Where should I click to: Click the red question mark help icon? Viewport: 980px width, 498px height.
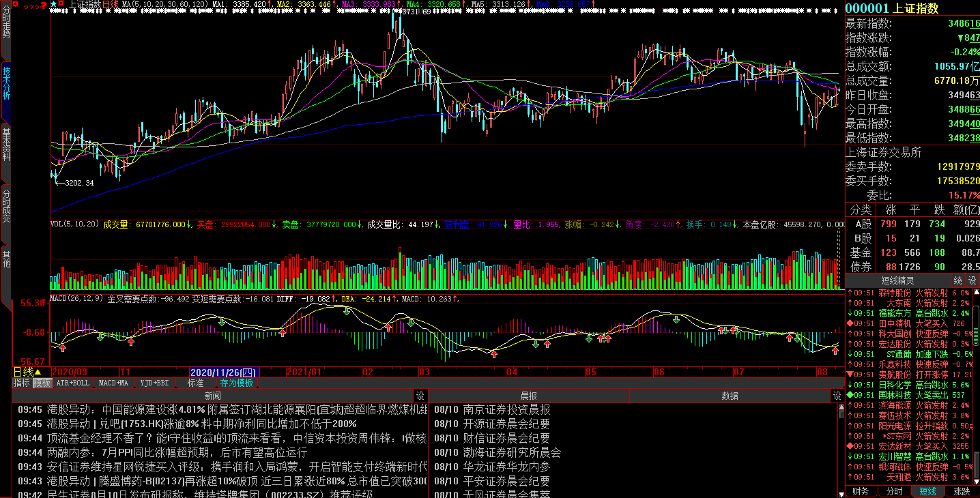point(42,5)
